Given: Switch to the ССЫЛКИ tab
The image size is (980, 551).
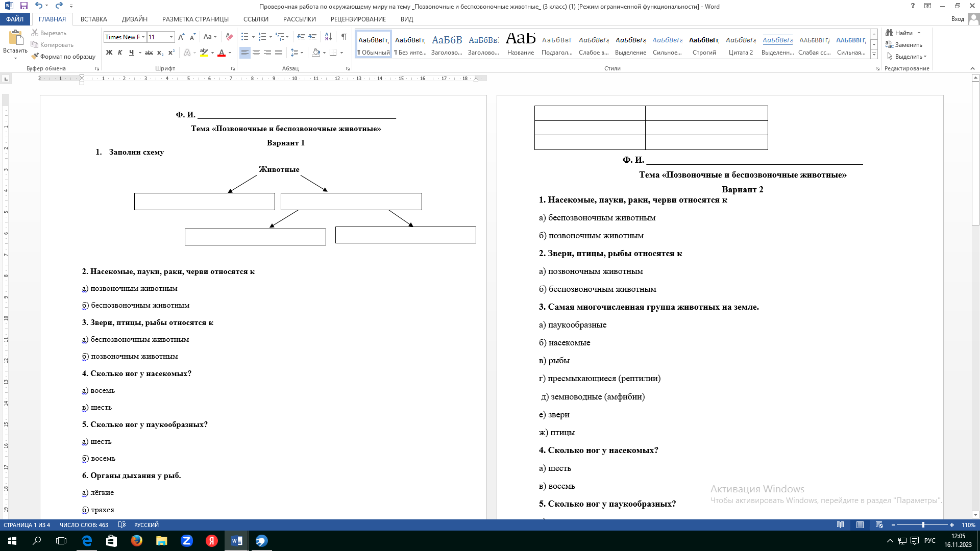Looking at the screenshot, I should point(256,19).
